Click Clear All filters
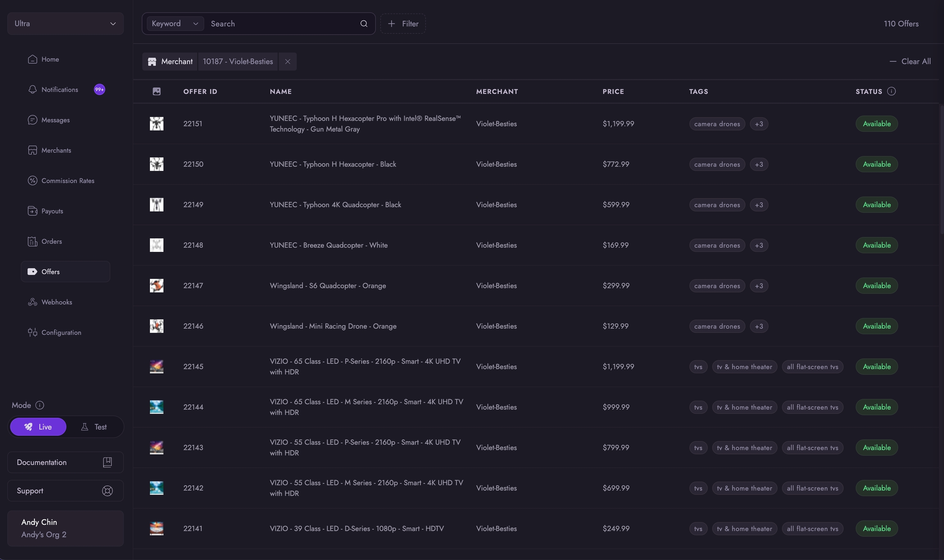 point(910,61)
